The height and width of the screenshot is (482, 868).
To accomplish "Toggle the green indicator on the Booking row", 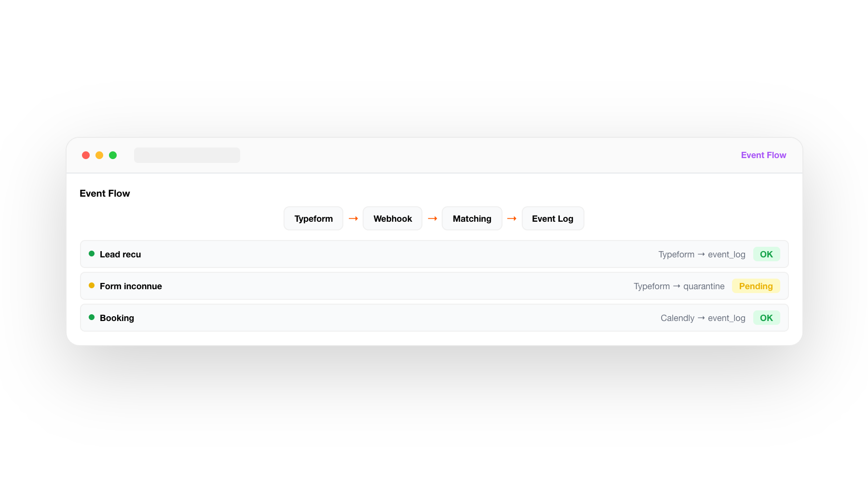I will 92,317.
